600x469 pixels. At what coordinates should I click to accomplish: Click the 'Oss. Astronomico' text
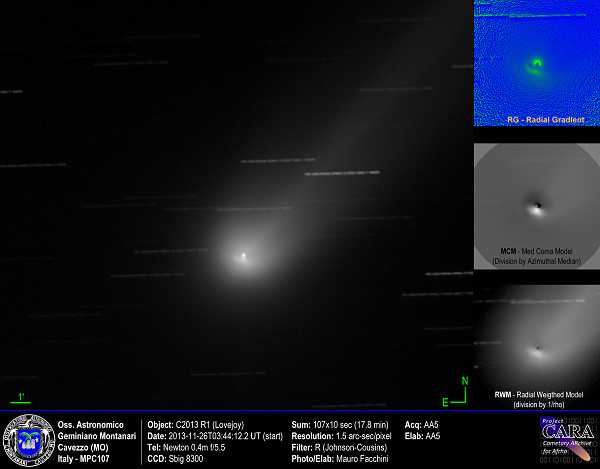tap(91, 425)
